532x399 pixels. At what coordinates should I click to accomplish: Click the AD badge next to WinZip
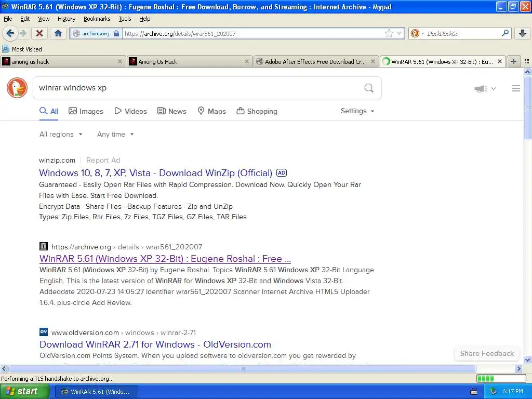[x=282, y=172]
